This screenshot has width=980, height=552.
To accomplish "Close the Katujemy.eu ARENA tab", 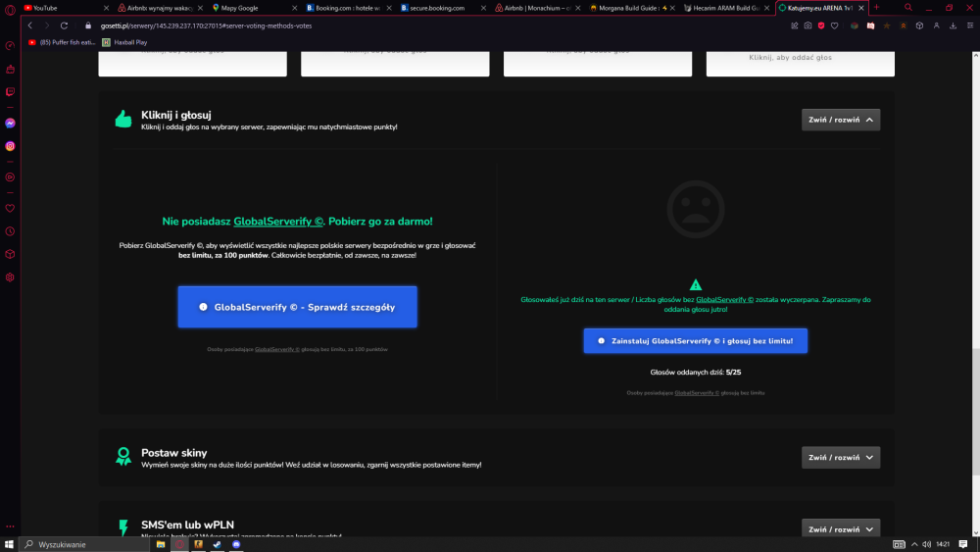I will (x=861, y=8).
